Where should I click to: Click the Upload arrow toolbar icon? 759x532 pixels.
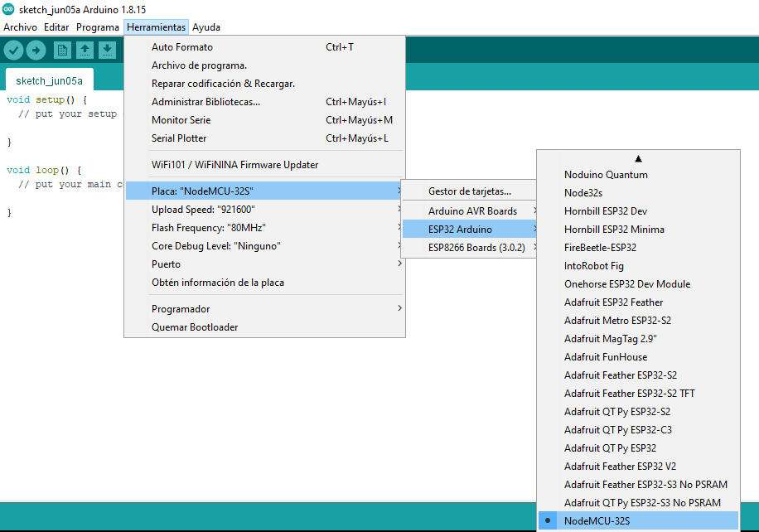[36, 51]
